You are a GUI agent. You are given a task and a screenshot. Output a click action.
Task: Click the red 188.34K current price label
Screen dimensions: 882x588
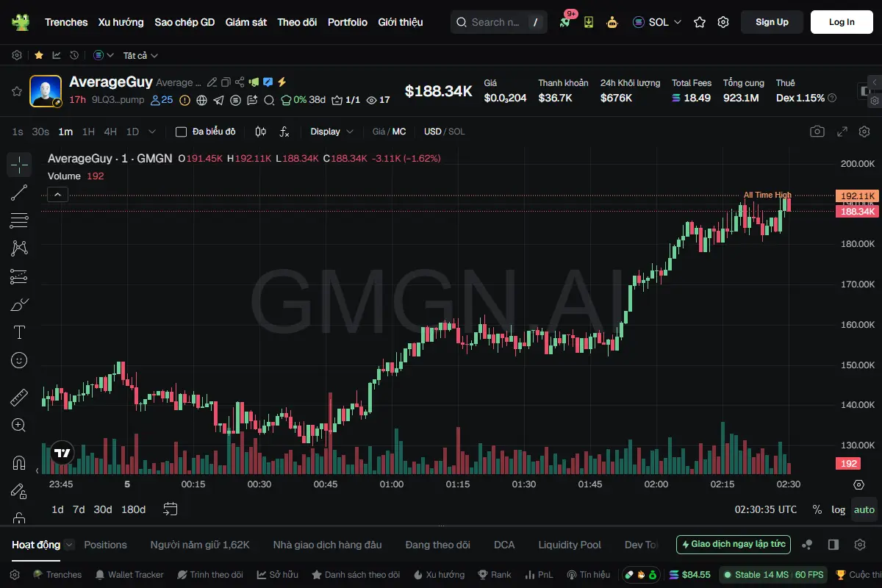pyautogui.click(x=857, y=211)
